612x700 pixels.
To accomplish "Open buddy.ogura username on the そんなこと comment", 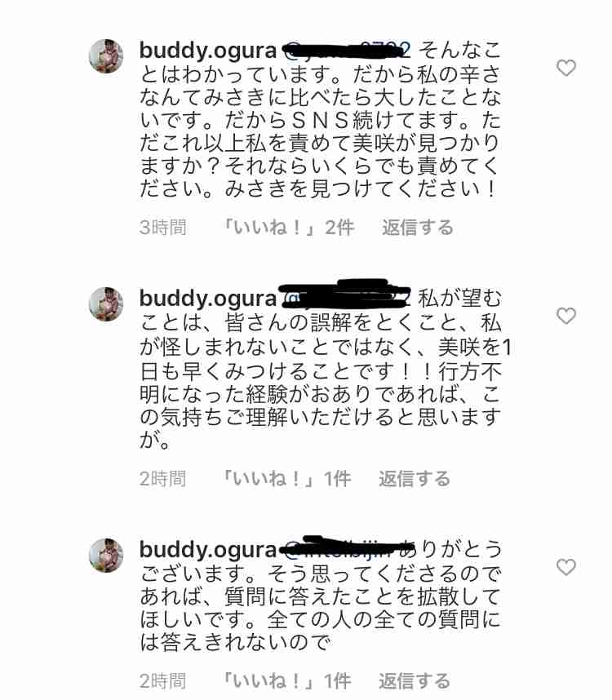I will tap(208, 51).
